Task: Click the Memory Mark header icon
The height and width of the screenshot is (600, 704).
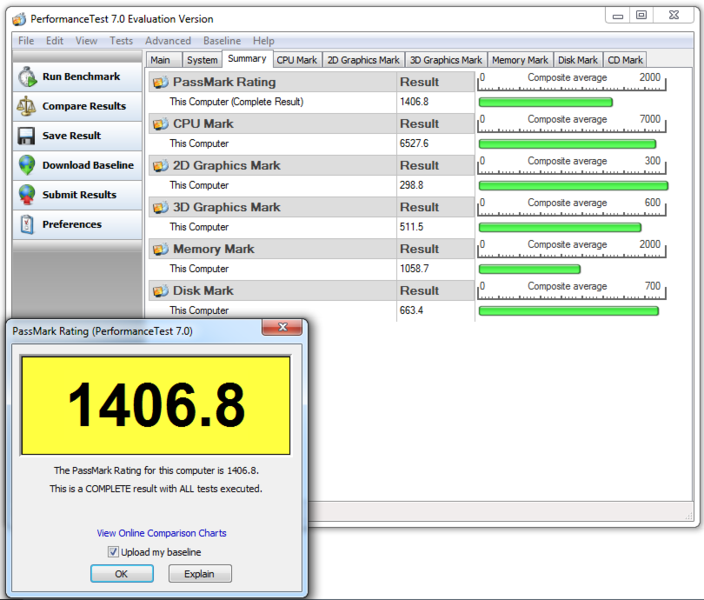Action: (160, 249)
